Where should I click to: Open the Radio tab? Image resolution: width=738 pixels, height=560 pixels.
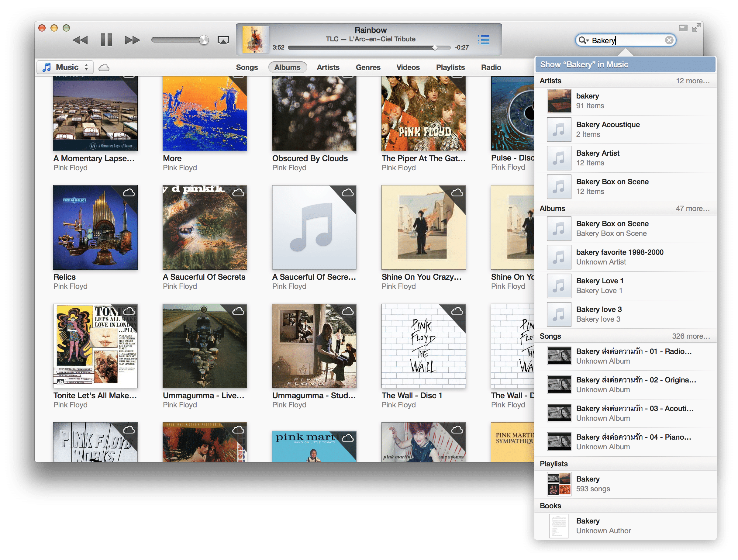click(491, 67)
